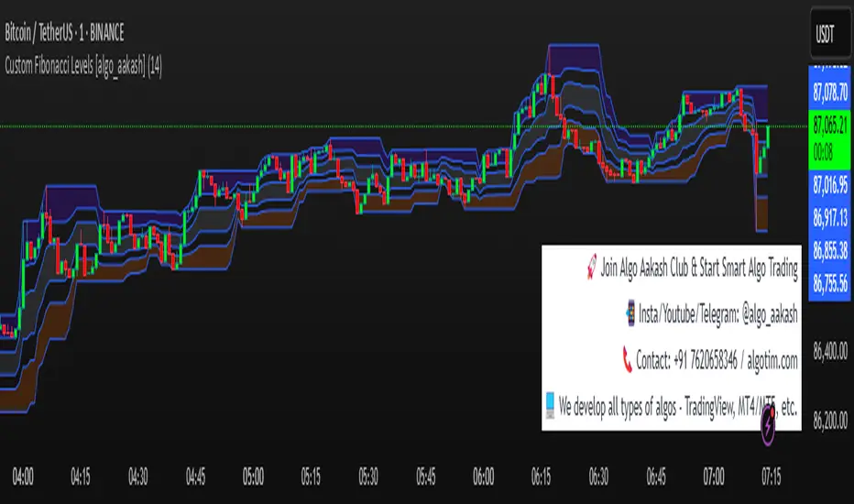Click the We develop all types of algos line

tap(678, 407)
